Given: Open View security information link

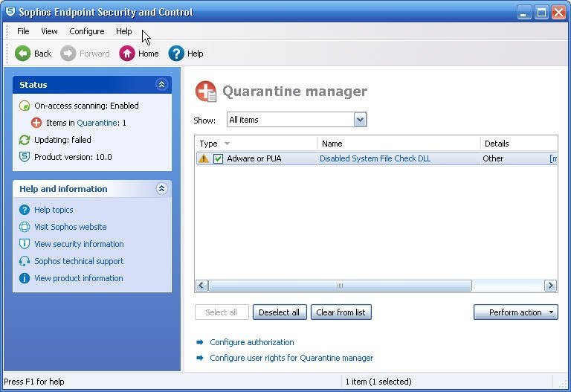Looking at the screenshot, I should tap(79, 244).
